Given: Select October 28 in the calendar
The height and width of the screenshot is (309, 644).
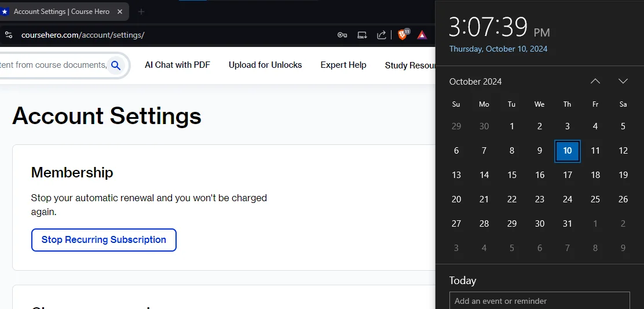Looking at the screenshot, I should pyautogui.click(x=484, y=224).
